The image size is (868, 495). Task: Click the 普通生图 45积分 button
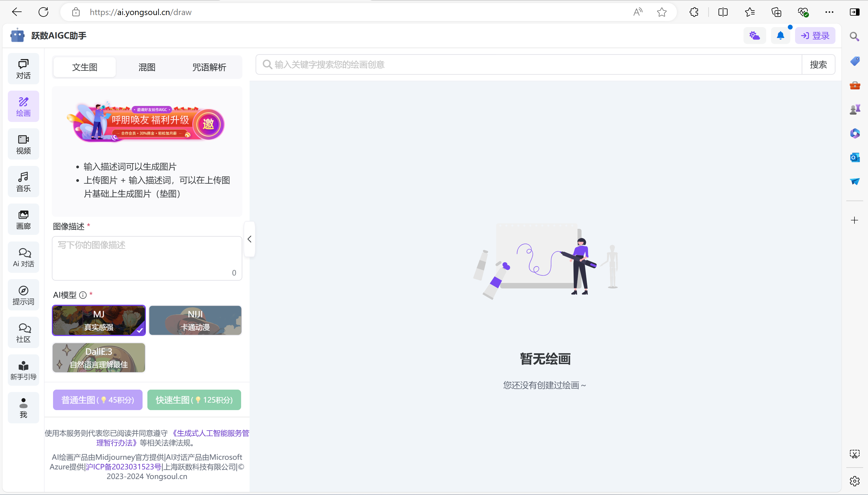click(x=98, y=400)
